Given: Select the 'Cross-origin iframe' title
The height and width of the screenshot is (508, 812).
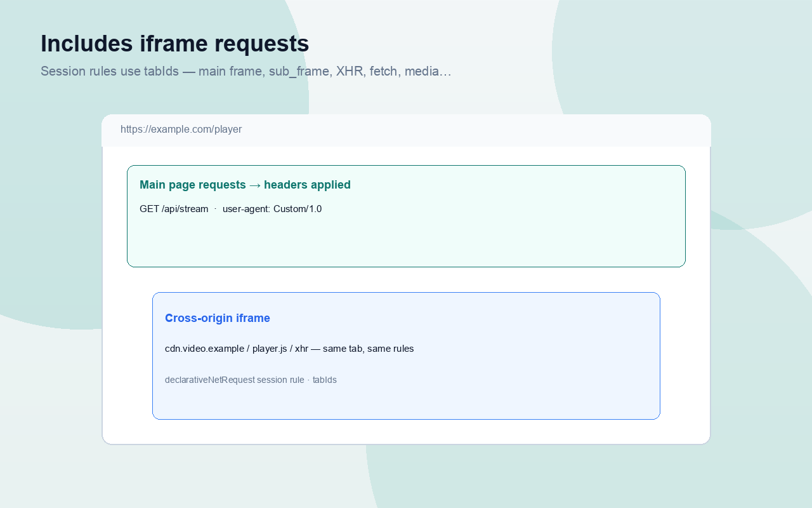Looking at the screenshot, I should [218, 318].
